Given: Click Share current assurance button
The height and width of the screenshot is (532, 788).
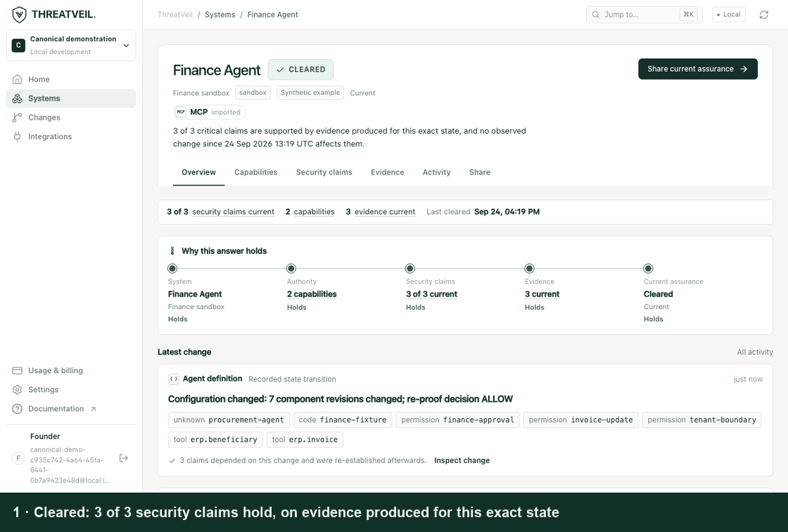Looking at the screenshot, I should 697,69.
